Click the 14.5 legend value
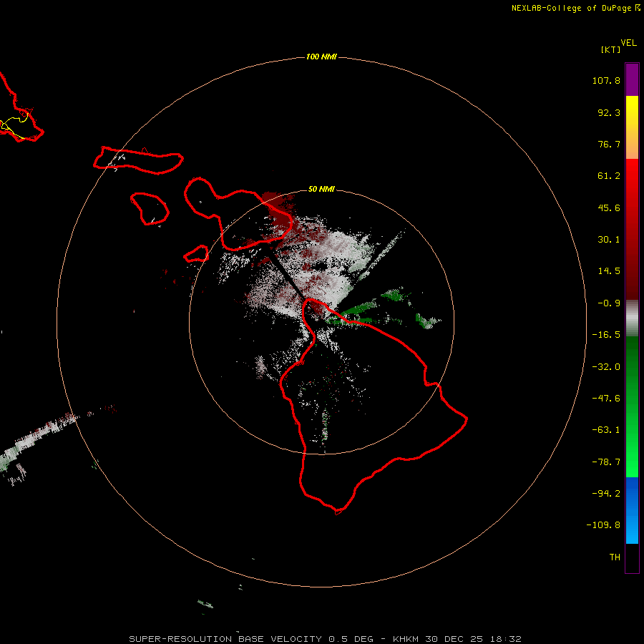Image resolution: width=644 pixels, height=644 pixels. (x=609, y=271)
